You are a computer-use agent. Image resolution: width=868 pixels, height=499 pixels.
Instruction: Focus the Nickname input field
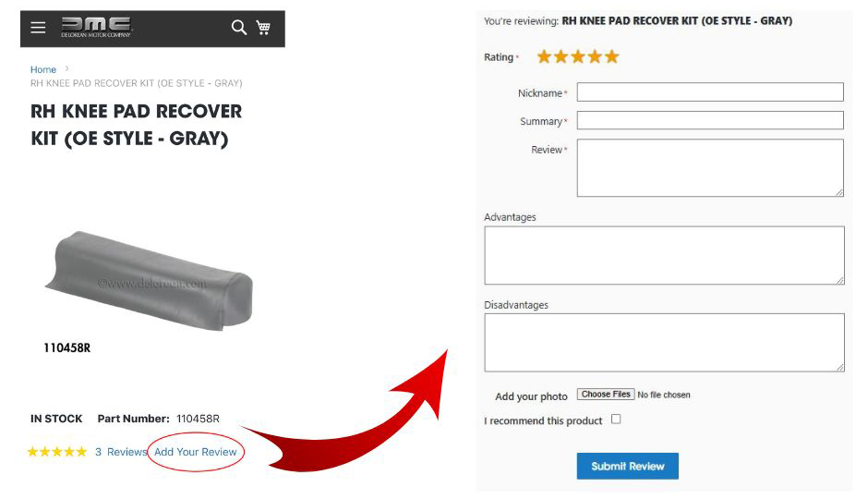pos(710,91)
